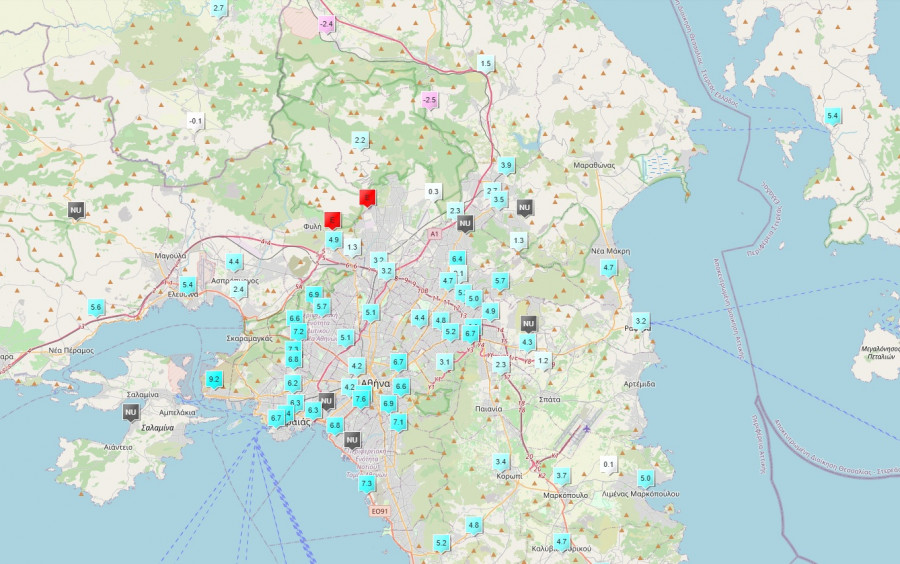Screen dimensions: 900x564
Task: Select the white 0.3 station marker
Action: [433, 191]
